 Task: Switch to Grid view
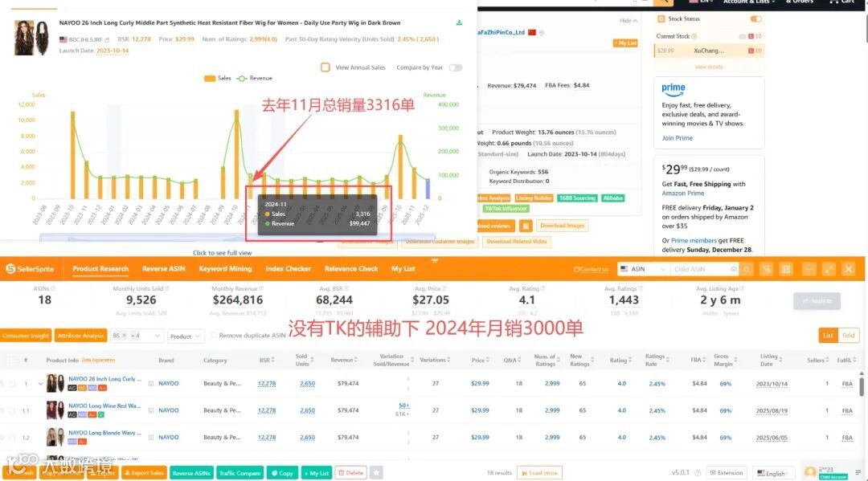click(x=848, y=335)
